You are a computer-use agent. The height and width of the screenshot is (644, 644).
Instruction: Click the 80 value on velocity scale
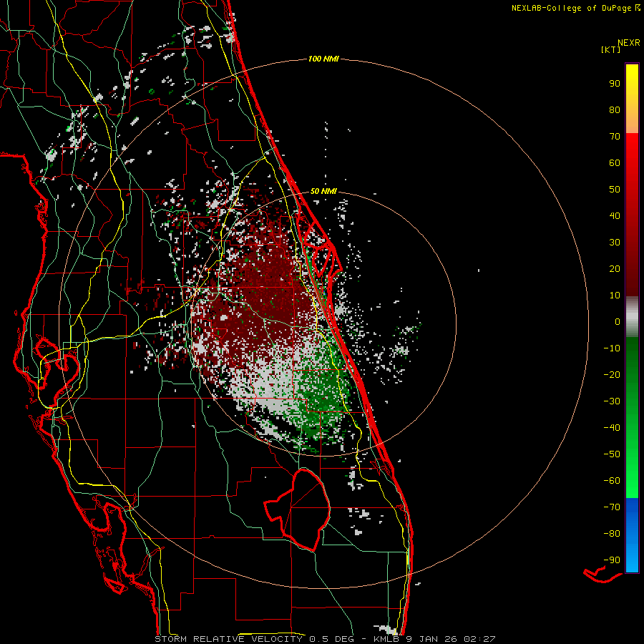[x=615, y=109]
